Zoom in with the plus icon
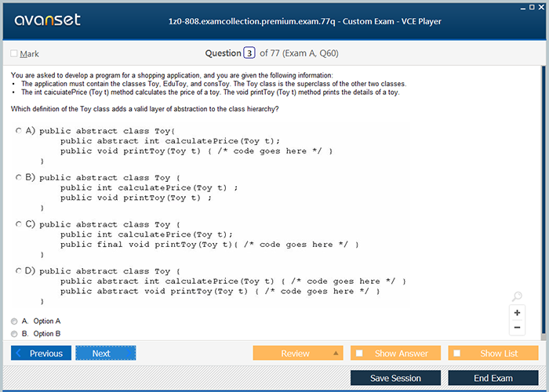549x392 pixels. click(517, 313)
